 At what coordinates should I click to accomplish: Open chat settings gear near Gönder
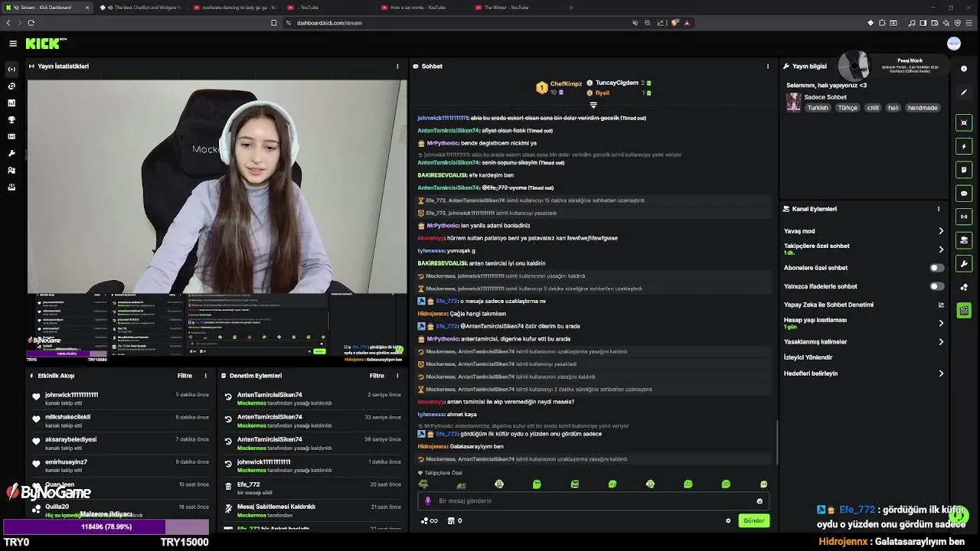(728, 520)
